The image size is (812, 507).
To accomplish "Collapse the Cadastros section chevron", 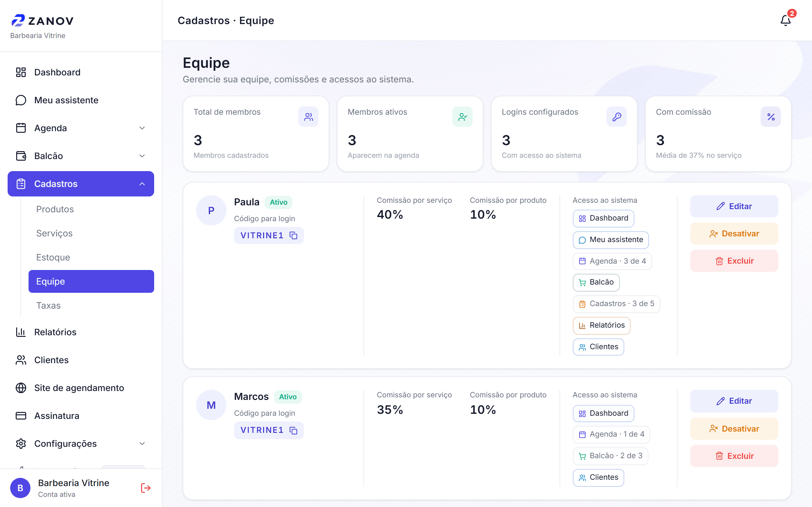I will 142,184.
